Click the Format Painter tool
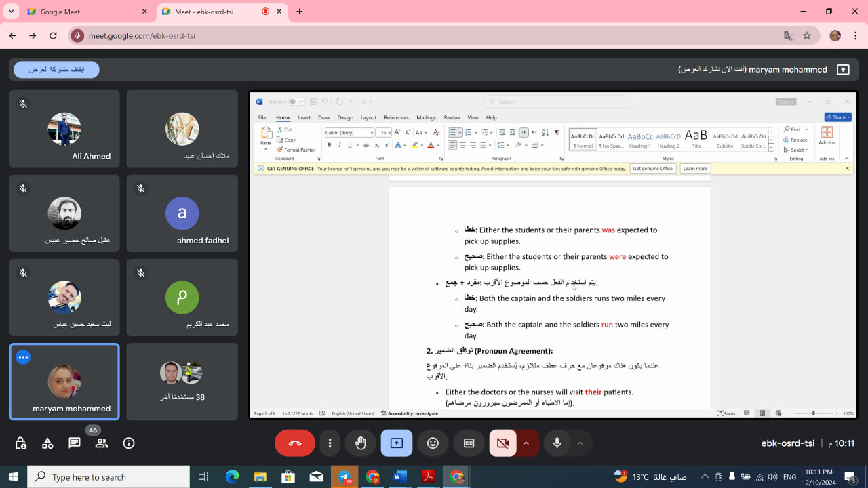868x488 pixels. point(296,150)
